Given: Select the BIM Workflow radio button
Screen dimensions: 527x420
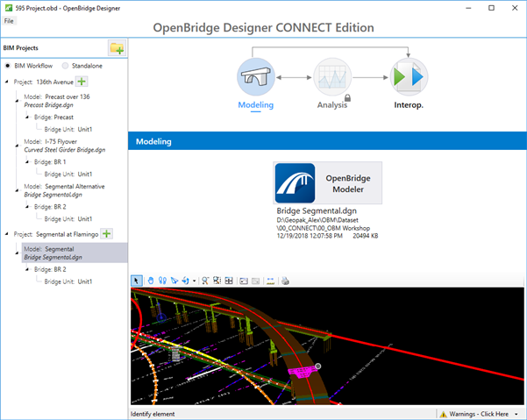Looking at the screenshot, I should (x=7, y=66).
